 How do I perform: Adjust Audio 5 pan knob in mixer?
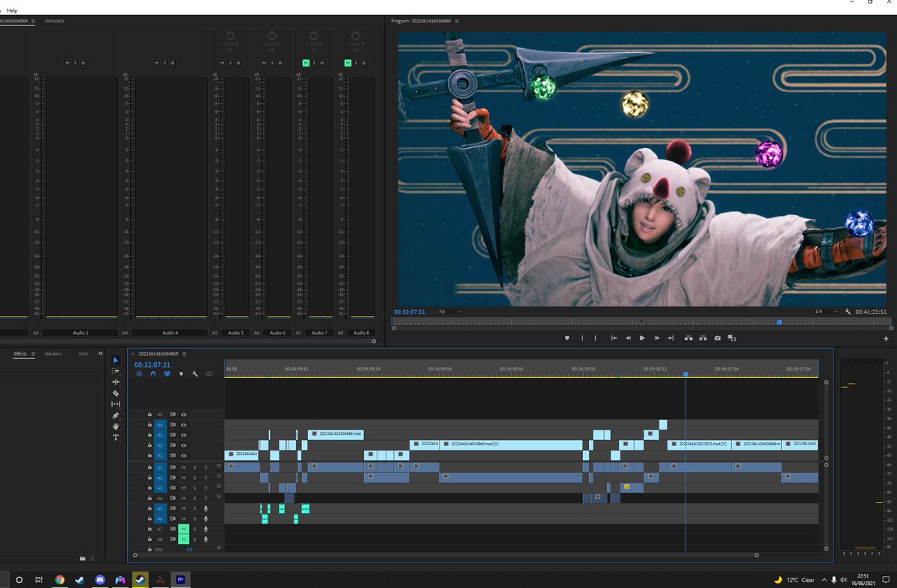(x=230, y=36)
